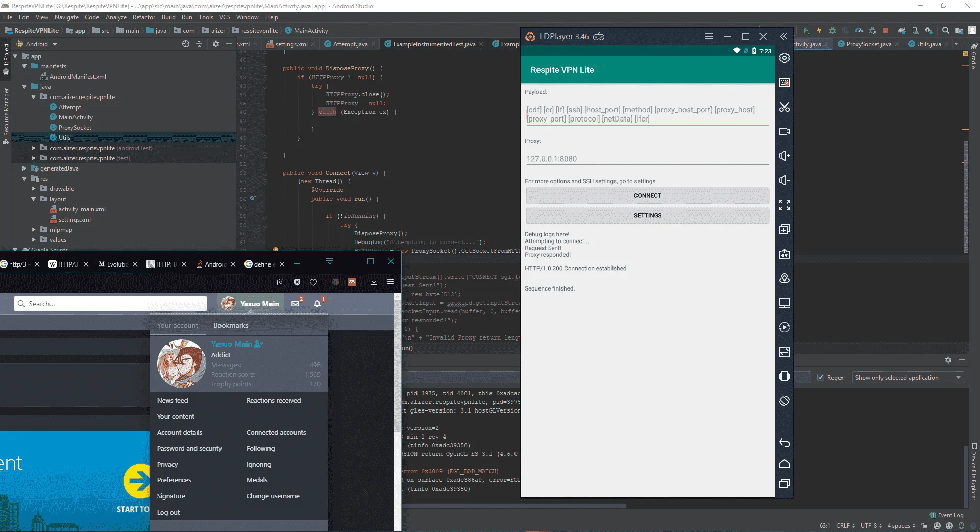The height and width of the screenshot is (532, 980).
Task: Open AVD Manager device icon
Action: 915,31
